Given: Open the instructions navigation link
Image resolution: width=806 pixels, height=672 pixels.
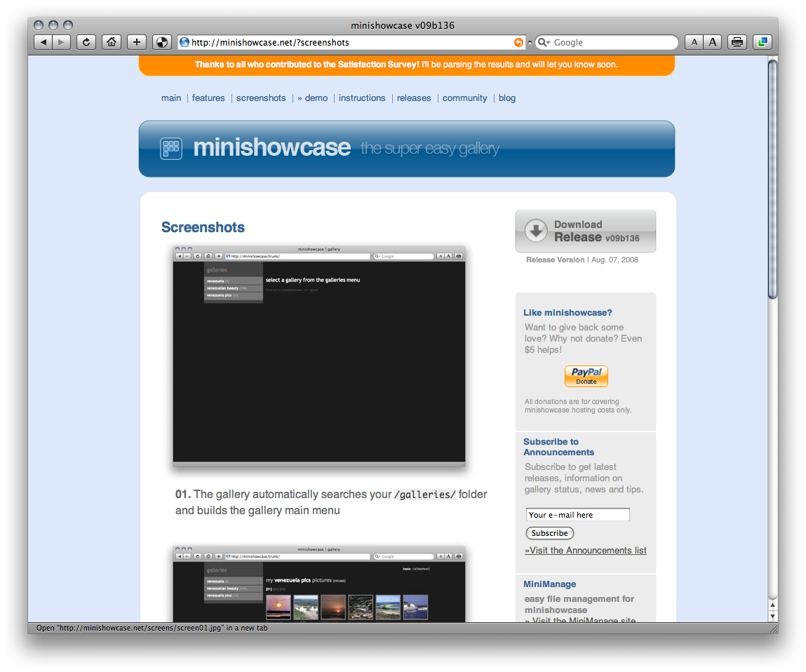Looking at the screenshot, I should click(362, 98).
